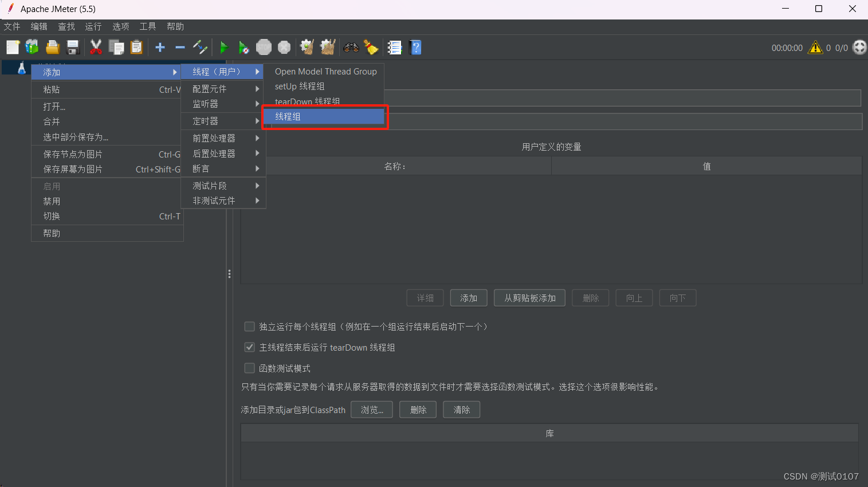Click the 添加 button below variables table
868x487 pixels.
(x=469, y=298)
